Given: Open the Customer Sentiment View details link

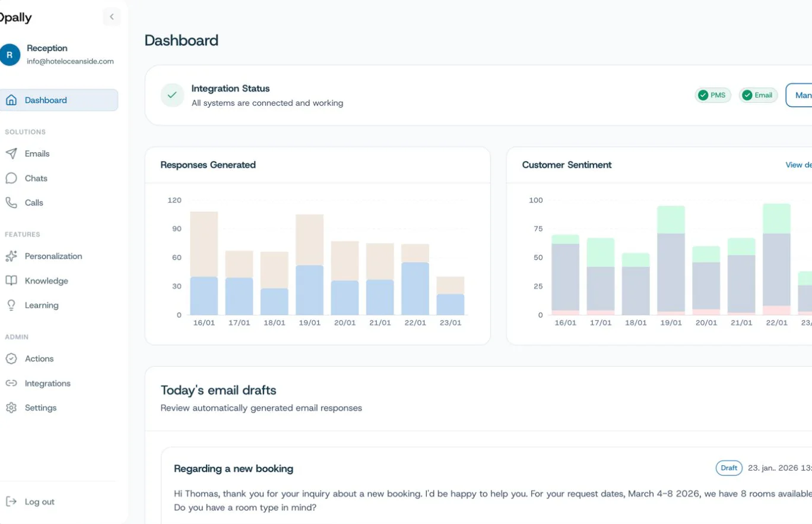Looking at the screenshot, I should pyautogui.click(x=798, y=165).
